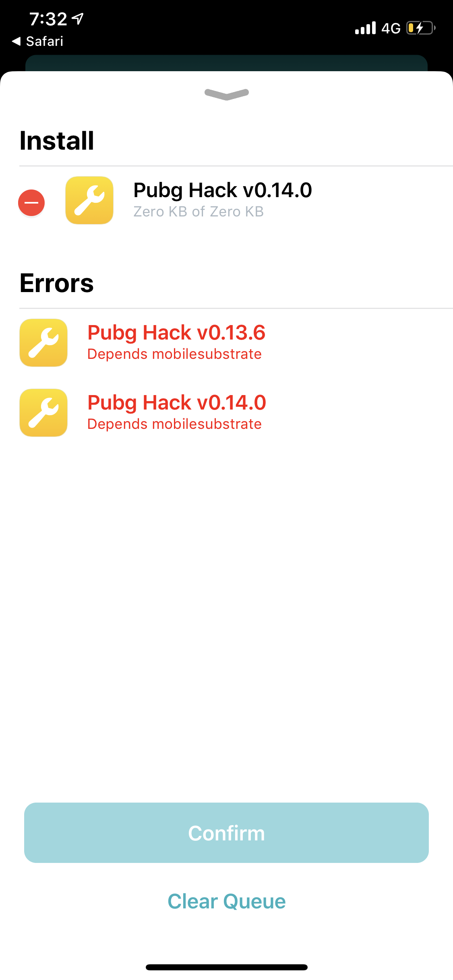Return to Safari via the back arrow
Viewport: 453px width, 980px height.
click(17, 41)
